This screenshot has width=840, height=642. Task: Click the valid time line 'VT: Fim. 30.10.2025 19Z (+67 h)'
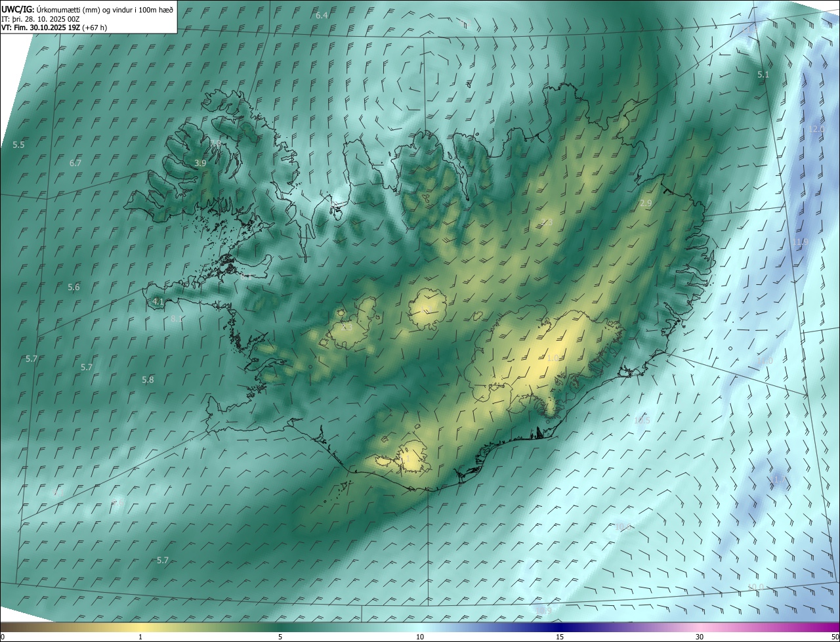coord(54,28)
